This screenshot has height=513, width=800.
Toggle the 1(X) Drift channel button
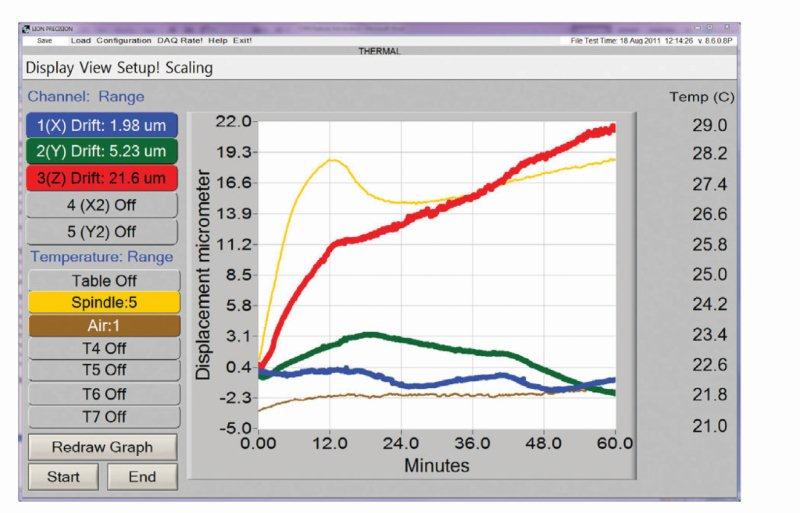tap(102, 125)
